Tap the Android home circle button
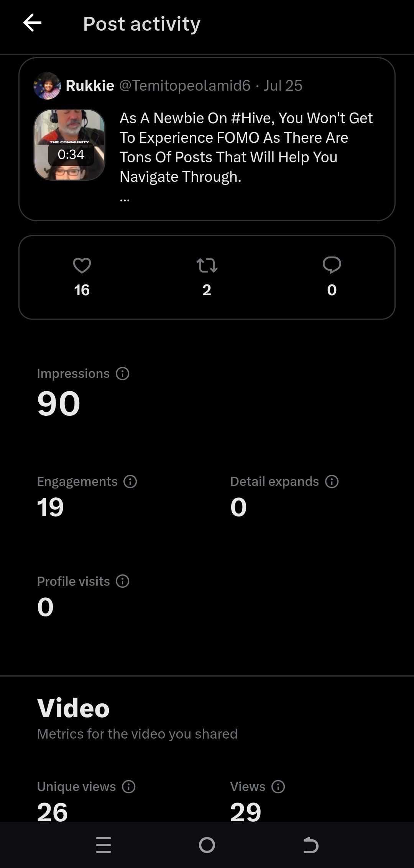 click(207, 845)
